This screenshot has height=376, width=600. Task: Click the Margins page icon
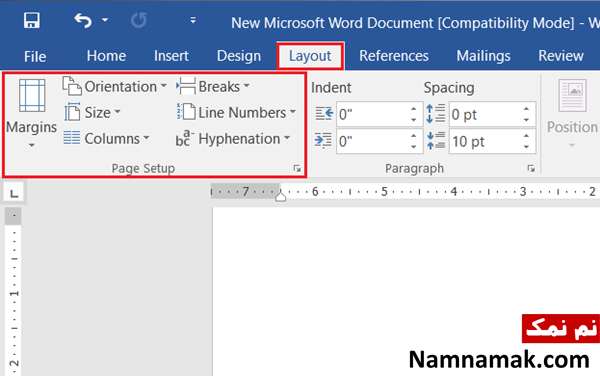click(x=32, y=96)
